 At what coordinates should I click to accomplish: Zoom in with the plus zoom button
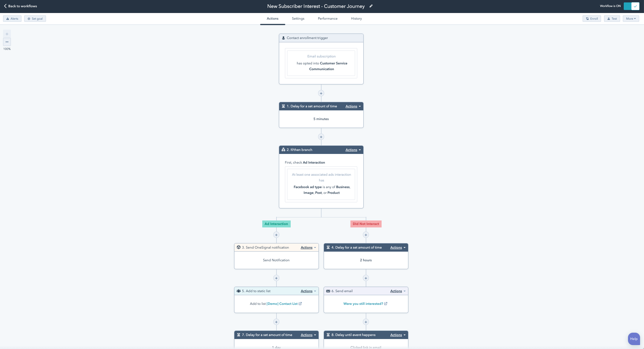click(x=7, y=34)
